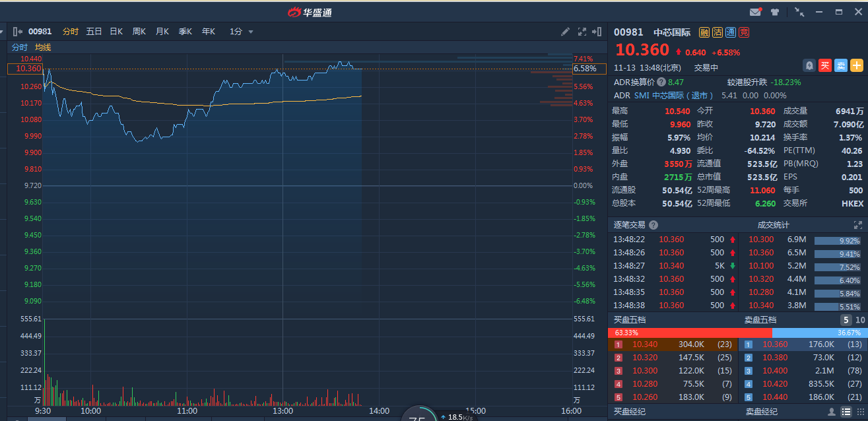868x421 pixels.
Task: Open the messages envelope icon
Action: (755, 12)
